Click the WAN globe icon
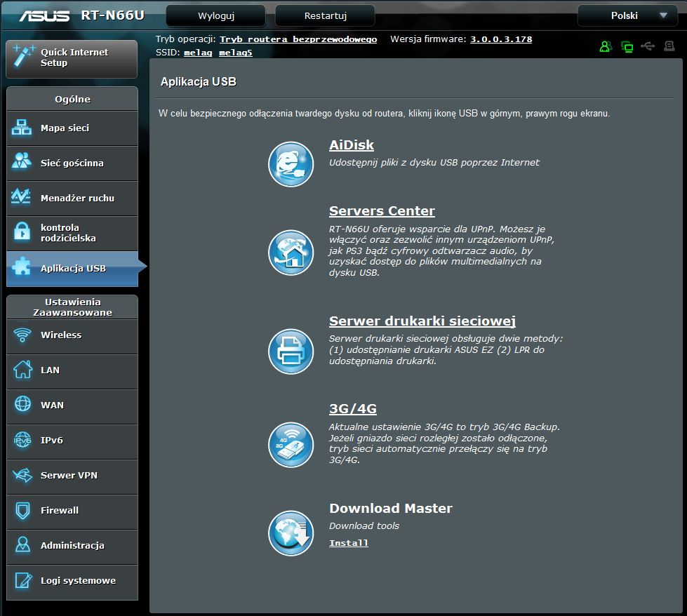Screen dimensions: 687x616 [22, 403]
